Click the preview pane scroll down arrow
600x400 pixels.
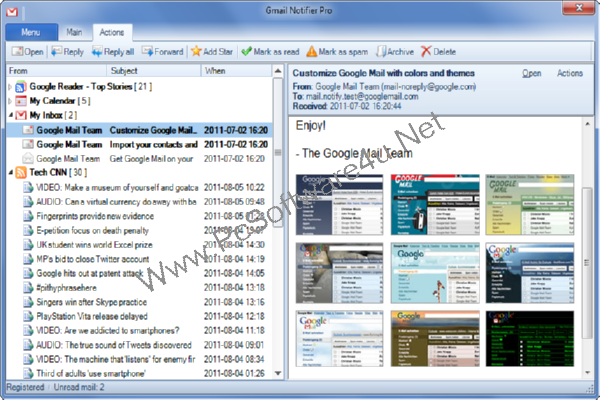(x=587, y=372)
